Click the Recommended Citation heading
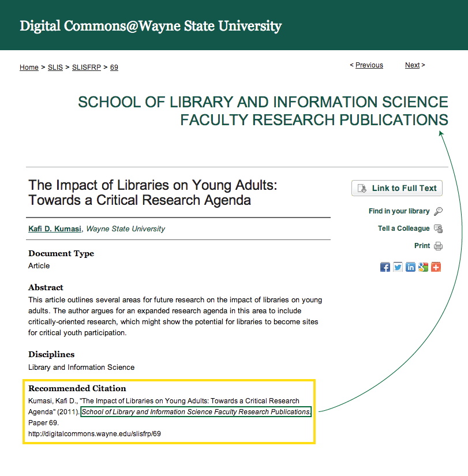This screenshot has height=476, width=468. point(77,388)
